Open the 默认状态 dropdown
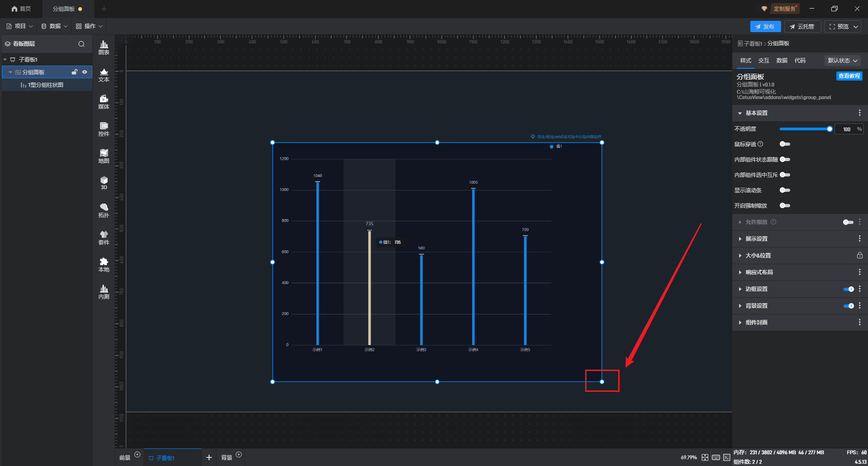The image size is (868, 466). (x=842, y=61)
